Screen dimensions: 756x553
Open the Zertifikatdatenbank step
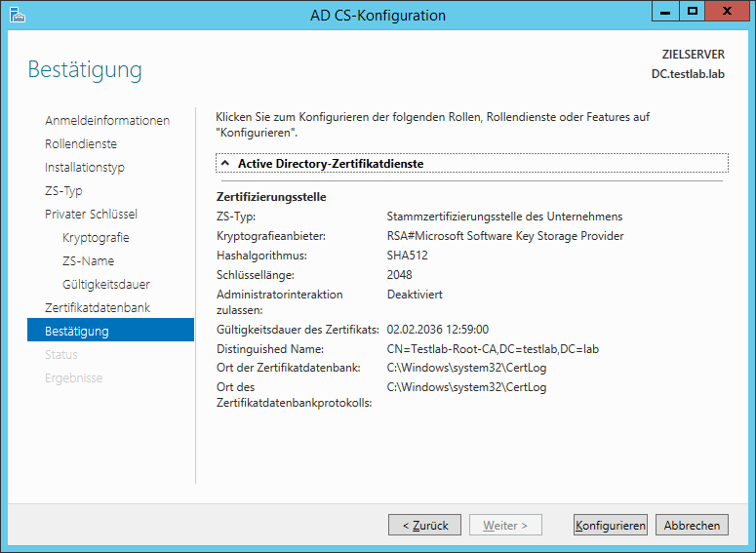tap(98, 307)
